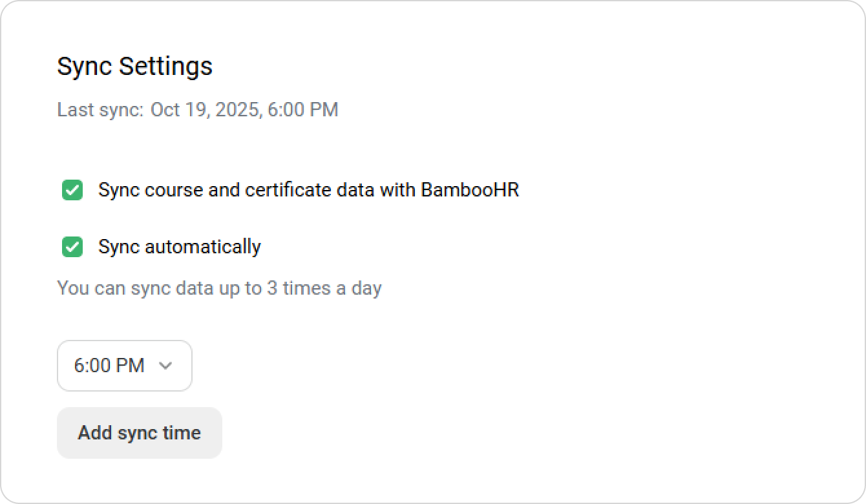Click the '3 times a day' hint text

coord(324,288)
